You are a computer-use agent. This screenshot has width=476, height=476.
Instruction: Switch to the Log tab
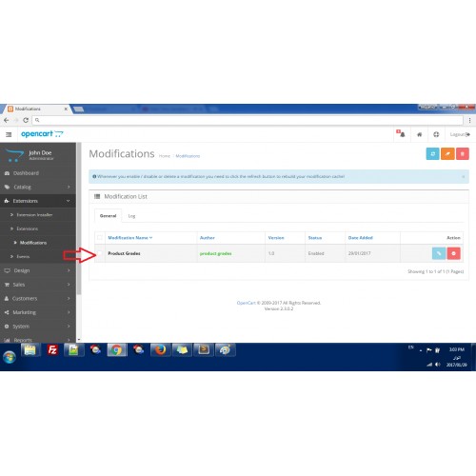point(131,216)
